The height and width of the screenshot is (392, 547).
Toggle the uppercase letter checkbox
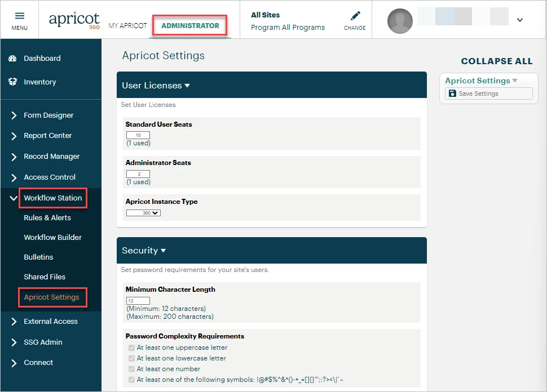click(131, 348)
